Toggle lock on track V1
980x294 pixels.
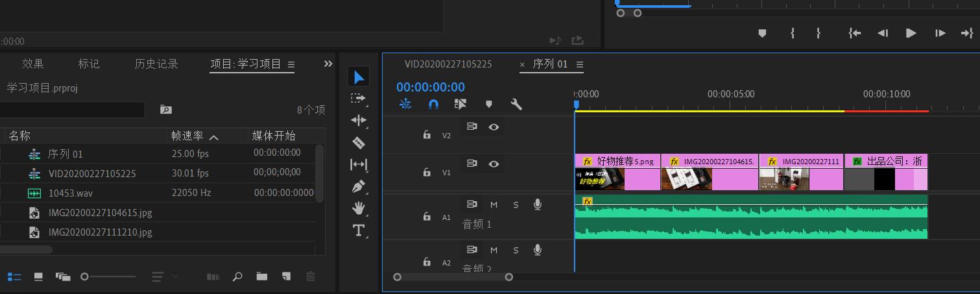[x=427, y=172]
